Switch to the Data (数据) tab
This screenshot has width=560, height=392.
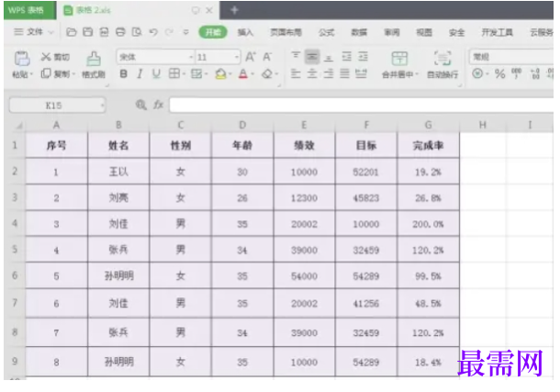[359, 32]
